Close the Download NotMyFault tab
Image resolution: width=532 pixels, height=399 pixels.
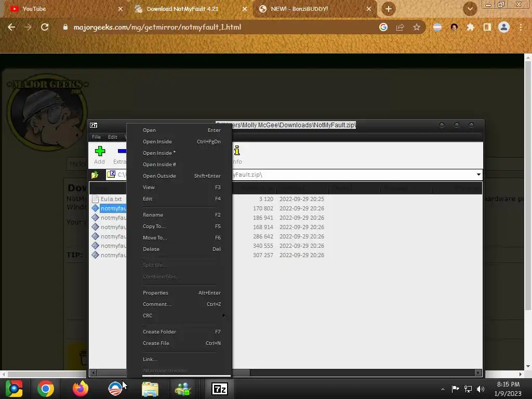[x=244, y=9]
